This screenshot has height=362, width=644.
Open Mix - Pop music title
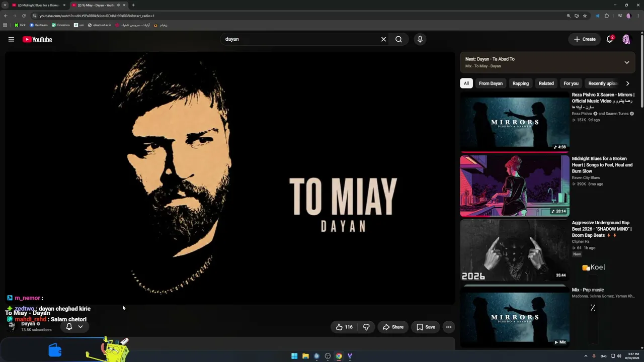pos(588,290)
